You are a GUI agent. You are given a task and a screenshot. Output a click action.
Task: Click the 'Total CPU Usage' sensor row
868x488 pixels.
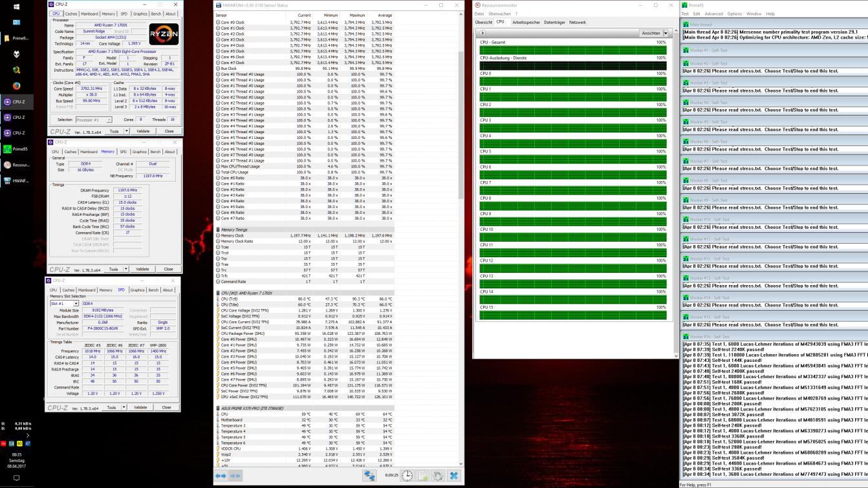(305, 172)
